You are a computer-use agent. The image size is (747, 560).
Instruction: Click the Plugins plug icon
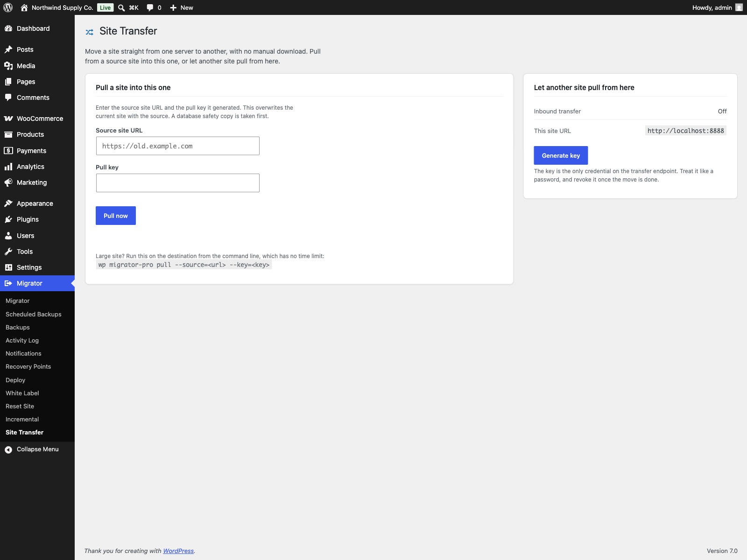pyautogui.click(x=8, y=219)
